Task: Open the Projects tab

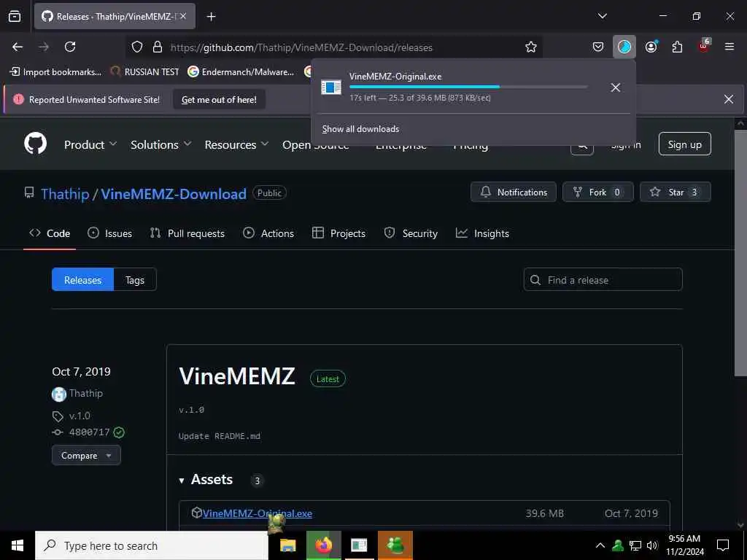Action: pos(338,233)
